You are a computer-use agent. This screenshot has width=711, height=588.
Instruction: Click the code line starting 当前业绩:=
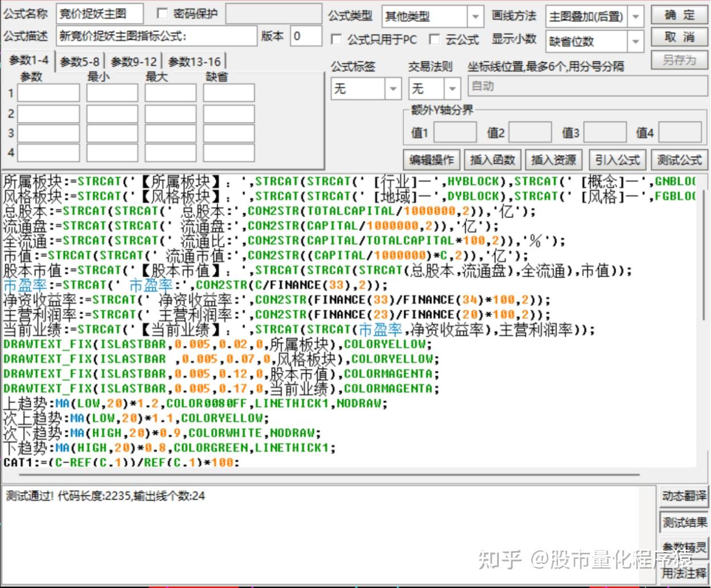(299, 330)
